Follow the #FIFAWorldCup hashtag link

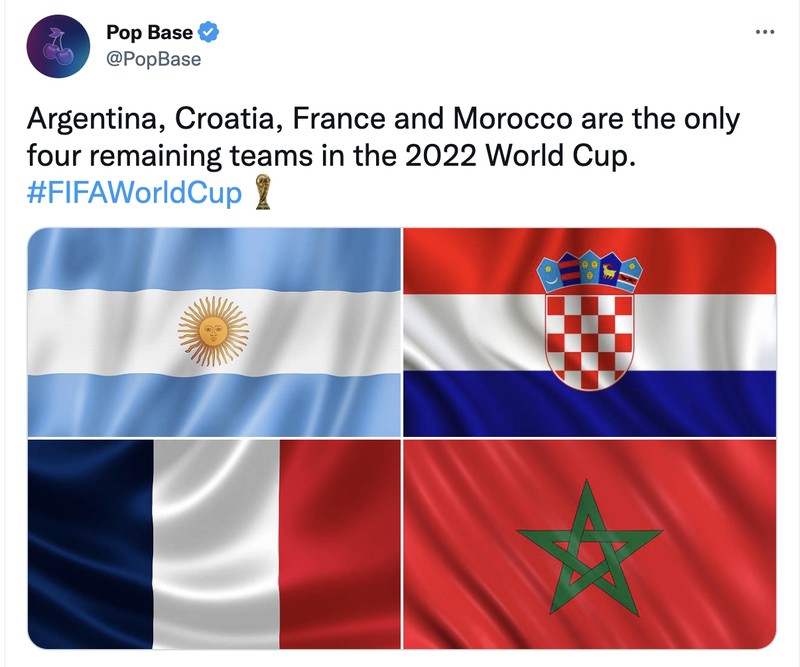[x=134, y=192]
